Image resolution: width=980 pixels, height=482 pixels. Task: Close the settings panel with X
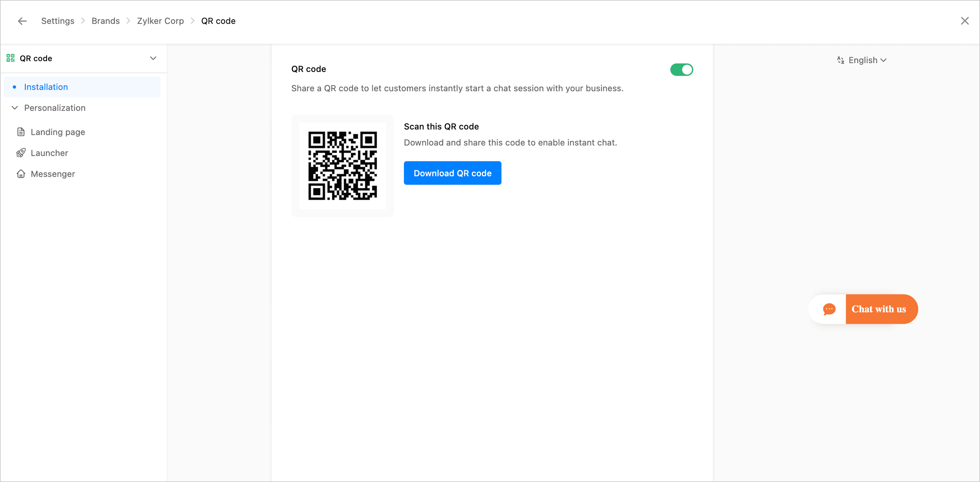[964, 21]
